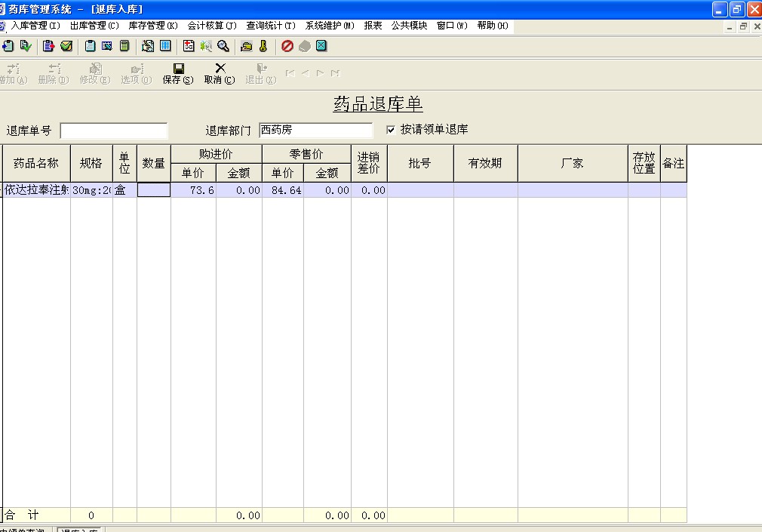This screenshot has width=762, height=532.
Task: Click the document with green checkmark icon
Action: click(26, 46)
